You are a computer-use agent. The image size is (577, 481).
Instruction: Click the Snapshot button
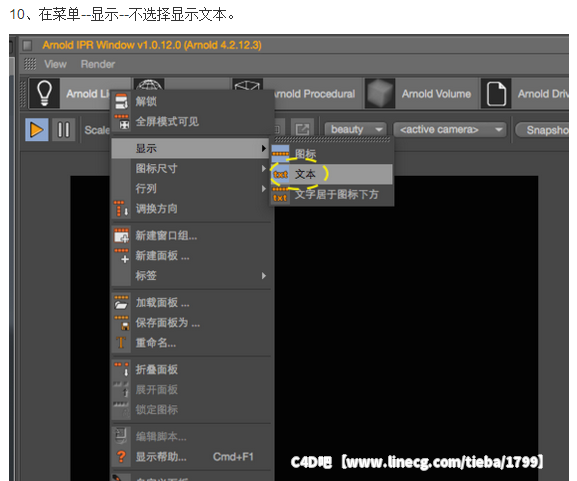[x=543, y=130]
